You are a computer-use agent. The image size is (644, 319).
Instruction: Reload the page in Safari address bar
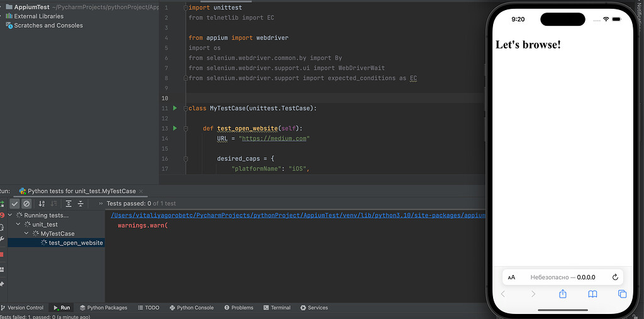tap(615, 277)
